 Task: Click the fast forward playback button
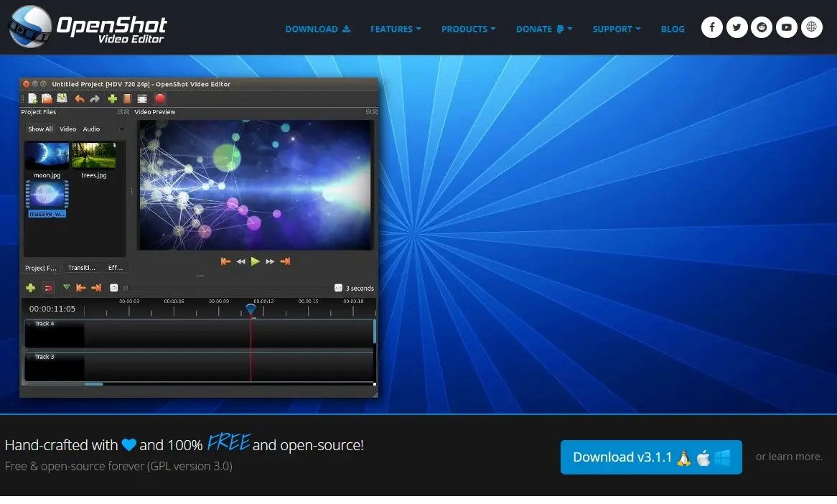270,261
